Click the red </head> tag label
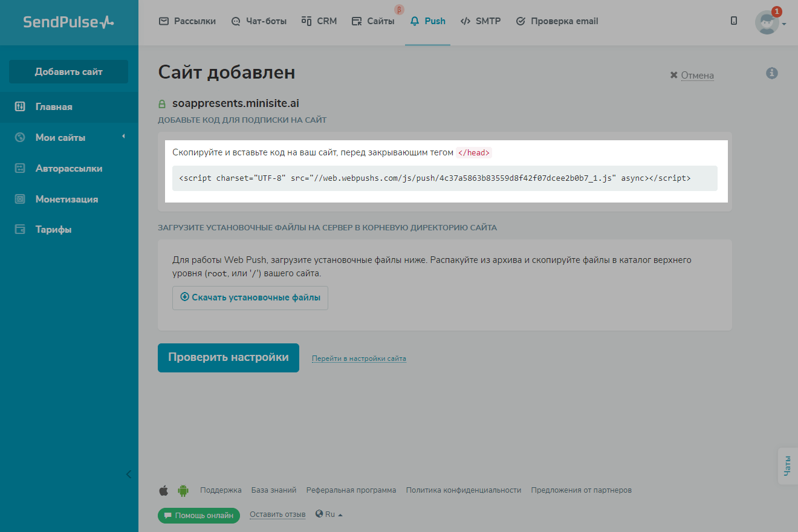 (474, 153)
